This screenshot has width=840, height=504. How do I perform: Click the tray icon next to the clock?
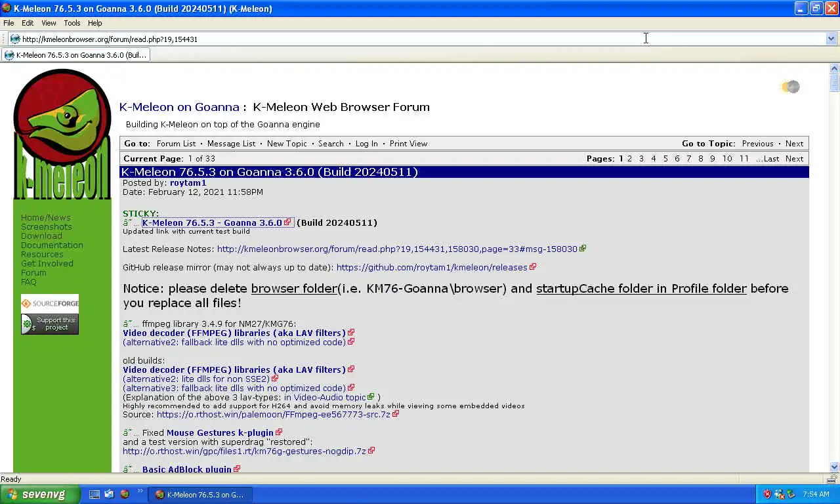tap(791, 494)
